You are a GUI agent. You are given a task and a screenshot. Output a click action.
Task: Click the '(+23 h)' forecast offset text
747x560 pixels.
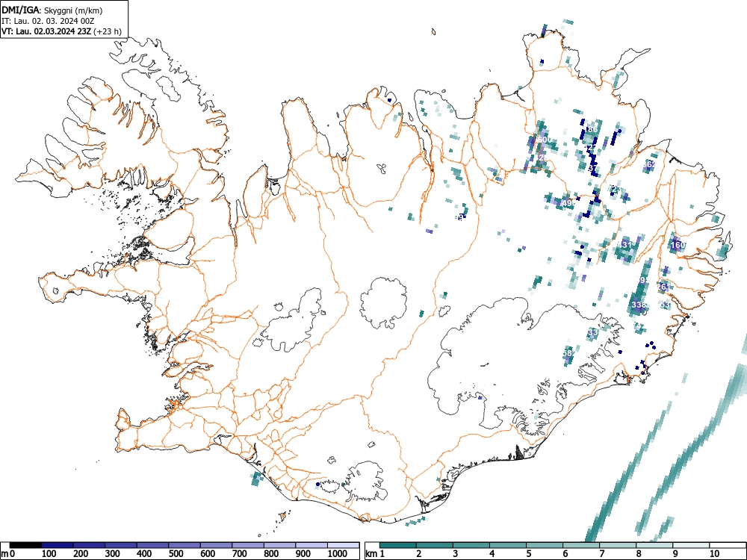click(x=108, y=31)
